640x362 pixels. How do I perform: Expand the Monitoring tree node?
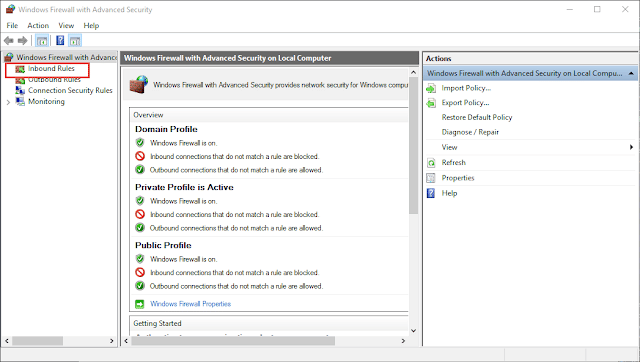click(x=8, y=102)
